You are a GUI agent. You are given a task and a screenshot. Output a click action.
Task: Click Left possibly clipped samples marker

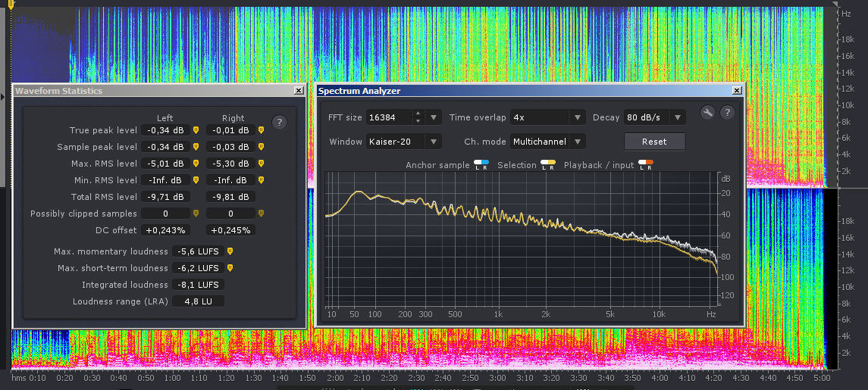pos(196,214)
